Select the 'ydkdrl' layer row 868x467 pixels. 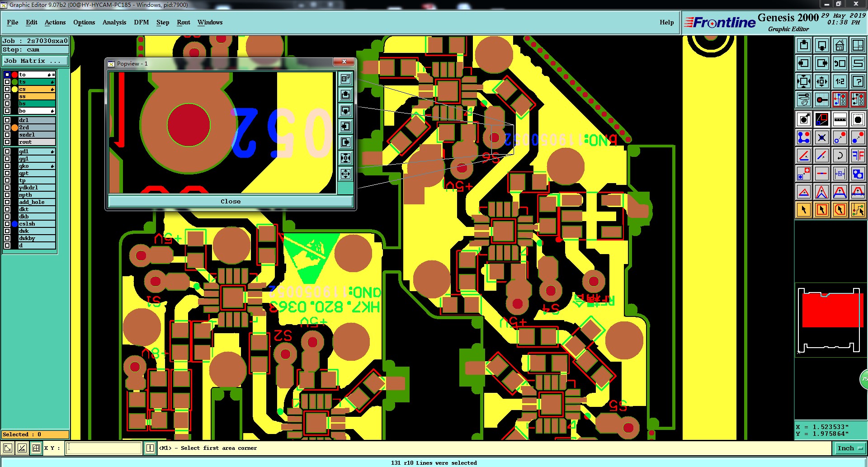[37, 188]
